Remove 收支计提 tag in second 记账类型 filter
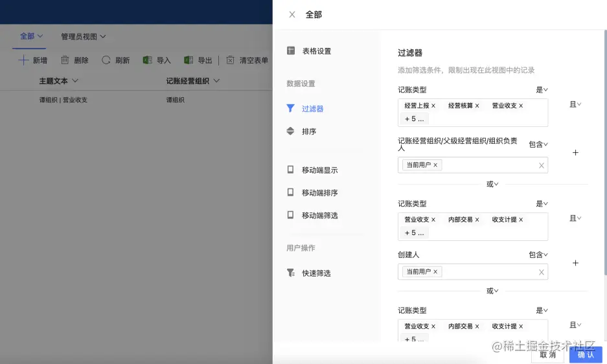This screenshot has height=364, width=607. [x=521, y=220]
